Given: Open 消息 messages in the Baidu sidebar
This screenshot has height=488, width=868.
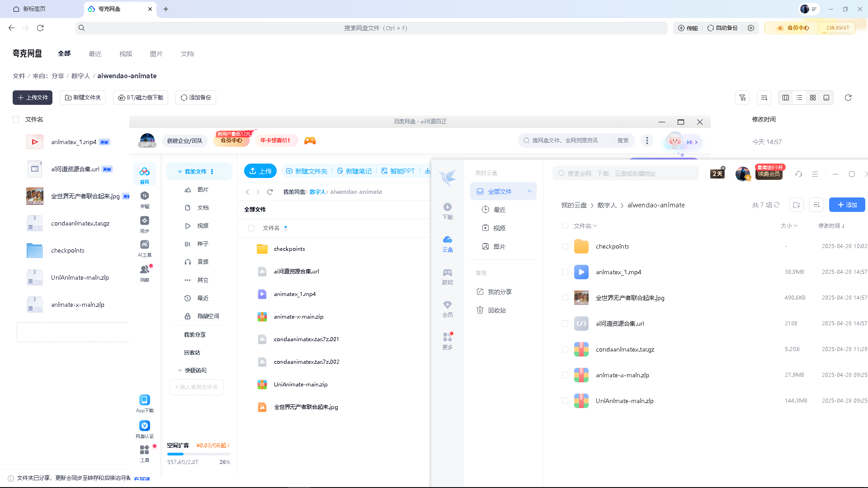Looking at the screenshot, I should [145, 272].
